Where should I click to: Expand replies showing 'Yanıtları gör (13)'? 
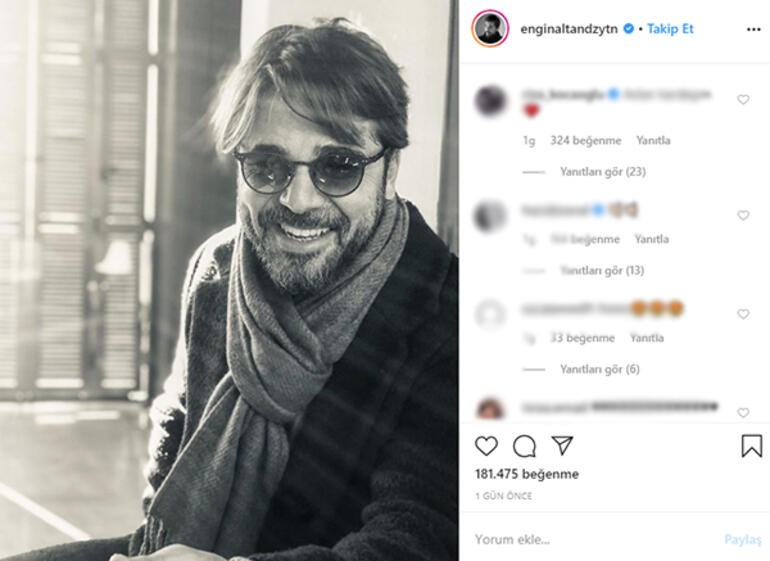[602, 271]
